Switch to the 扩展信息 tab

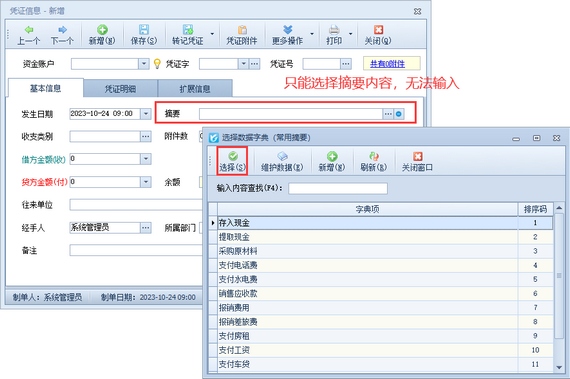195,89
